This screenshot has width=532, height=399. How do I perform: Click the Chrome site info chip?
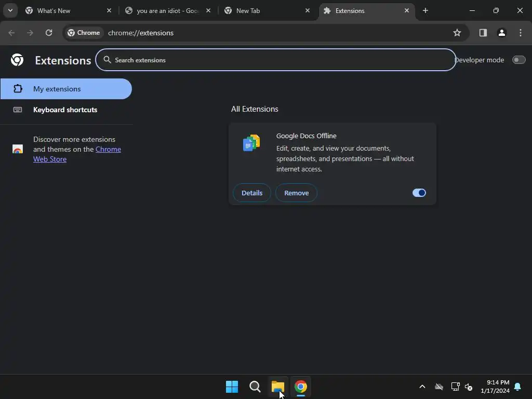[x=84, y=33]
